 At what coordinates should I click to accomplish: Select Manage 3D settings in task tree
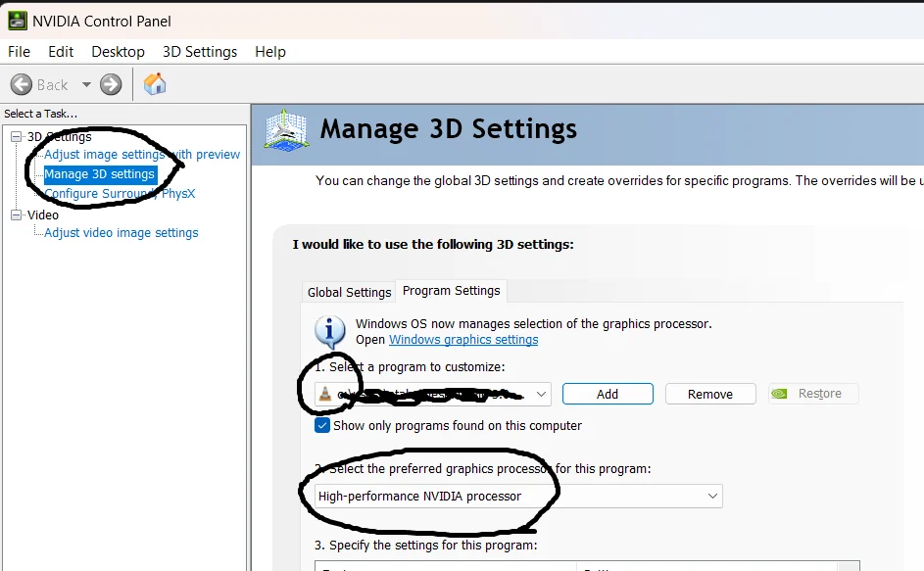[100, 174]
